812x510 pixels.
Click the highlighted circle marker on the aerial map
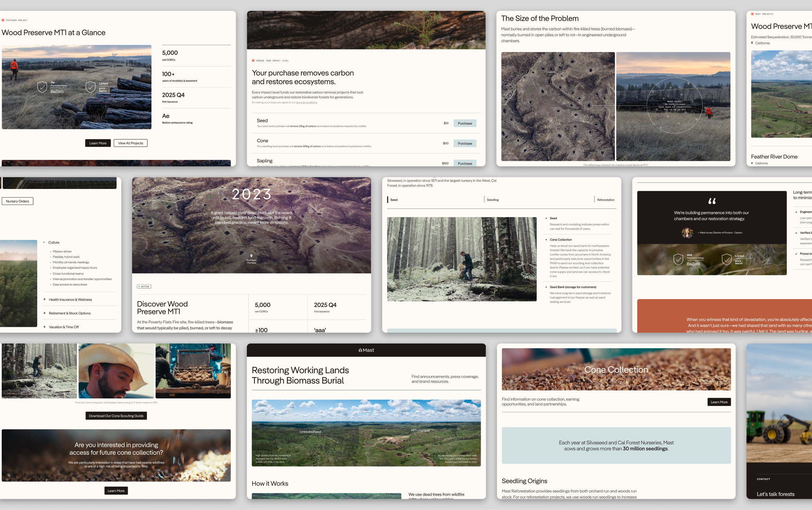pos(589,105)
